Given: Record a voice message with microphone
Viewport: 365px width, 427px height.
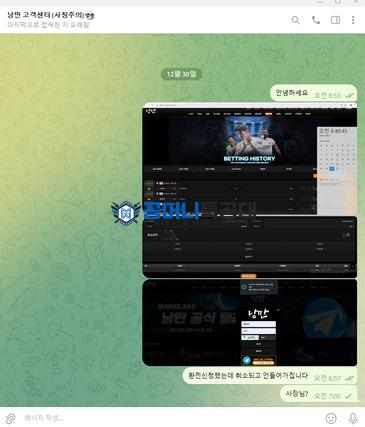Looking at the screenshot, I should pos(353,418).
